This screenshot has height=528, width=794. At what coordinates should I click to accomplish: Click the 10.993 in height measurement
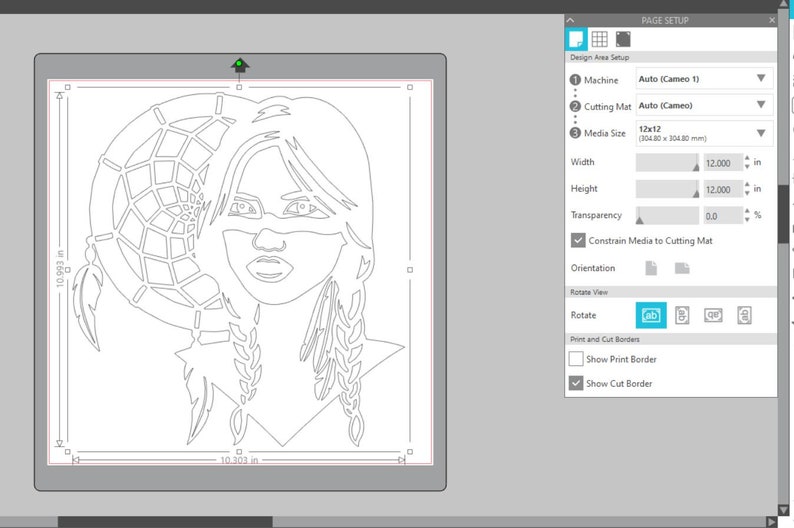(x=60, y=269)
